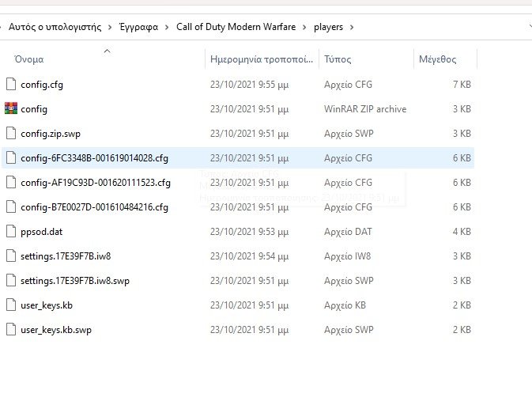Expand chevron after Αυτός ο υπολογιστής
The height and width of the screenshot is (409, 532).
110,27
